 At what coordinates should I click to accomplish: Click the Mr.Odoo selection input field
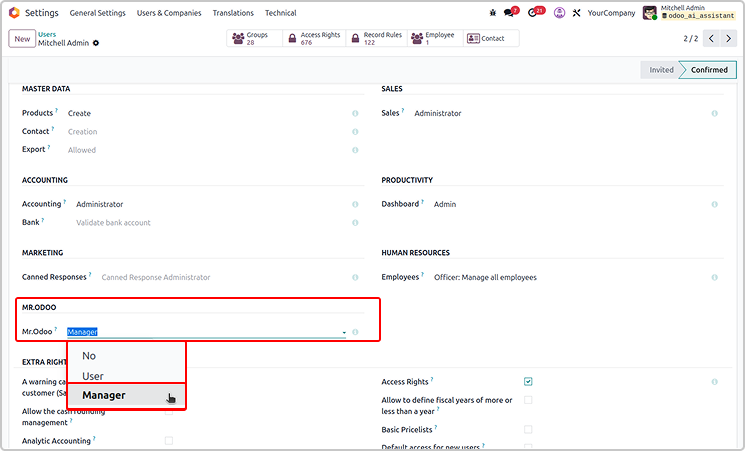tap(205, 331)
